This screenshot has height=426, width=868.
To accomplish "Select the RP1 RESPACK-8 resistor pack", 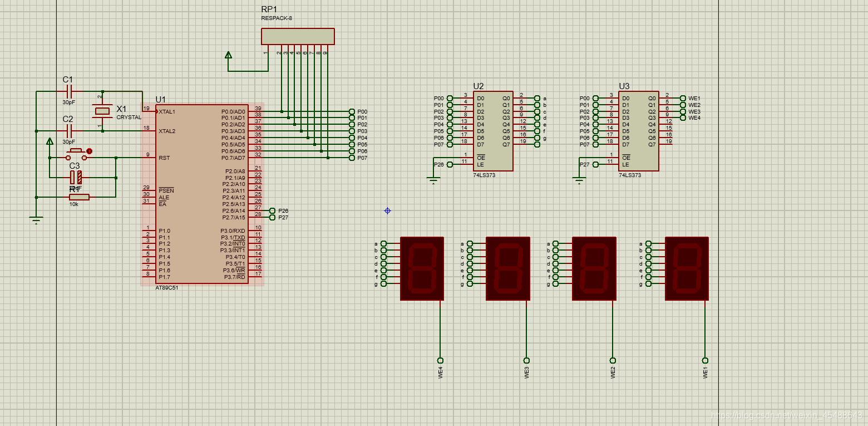I will 298,36.
